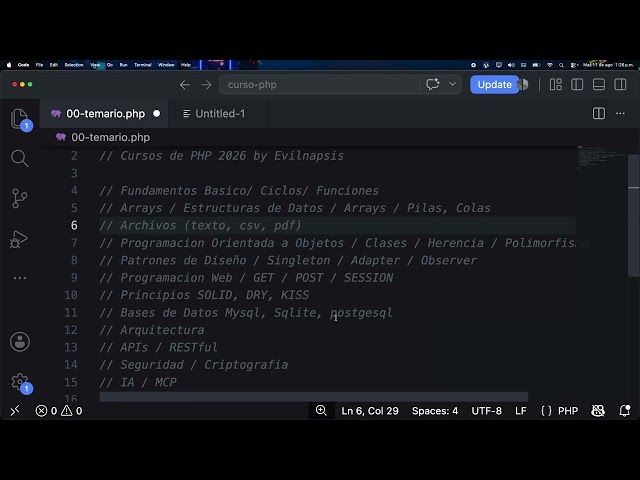Show additional views via ellipsis in activity bar
The image size is (640, 480).
coord(20,278)
